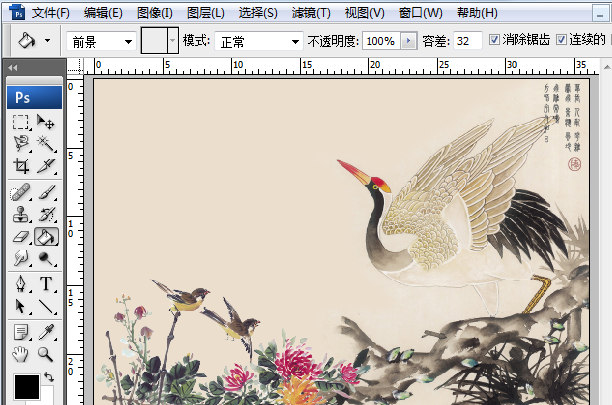The height and width of the screenshot is (405, 612).
Task: Open the 选择(S) menu
Action: pyautogui.click(x=258, y=13)
